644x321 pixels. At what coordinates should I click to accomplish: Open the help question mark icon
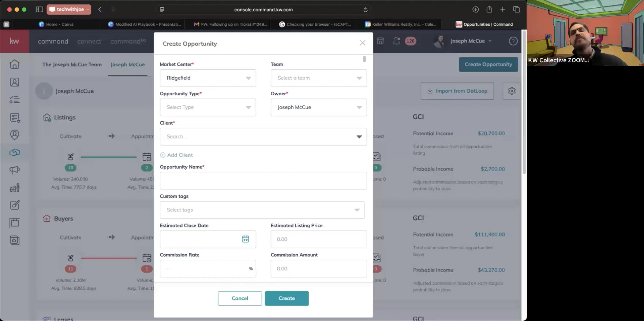(x=513, y=41)
